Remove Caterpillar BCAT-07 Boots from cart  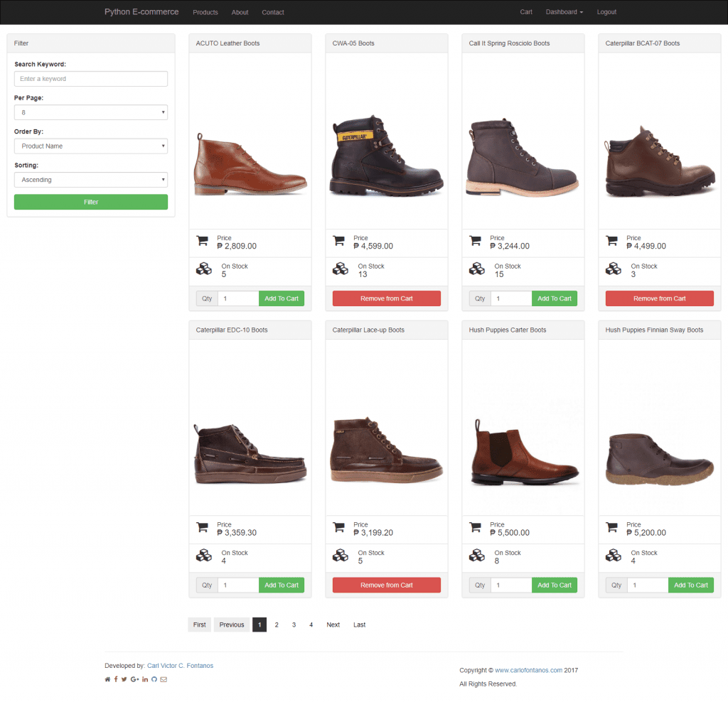(659, 298)
